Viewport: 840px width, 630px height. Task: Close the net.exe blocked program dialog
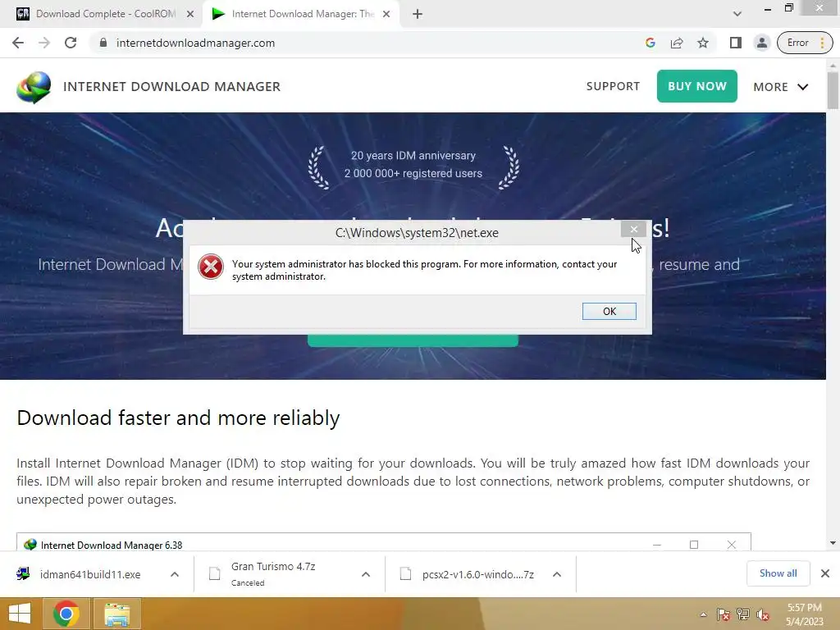[634, 230]
